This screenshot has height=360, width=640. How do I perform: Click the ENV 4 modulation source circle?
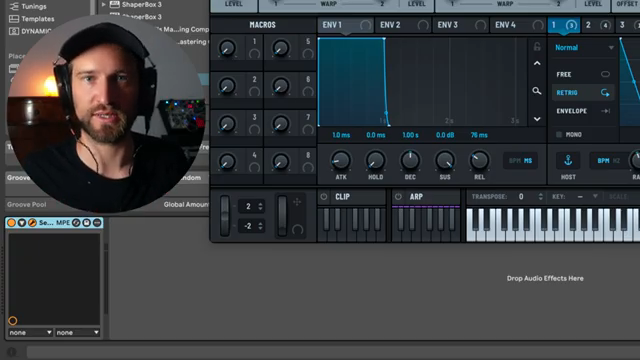click(x=538, y=25)
